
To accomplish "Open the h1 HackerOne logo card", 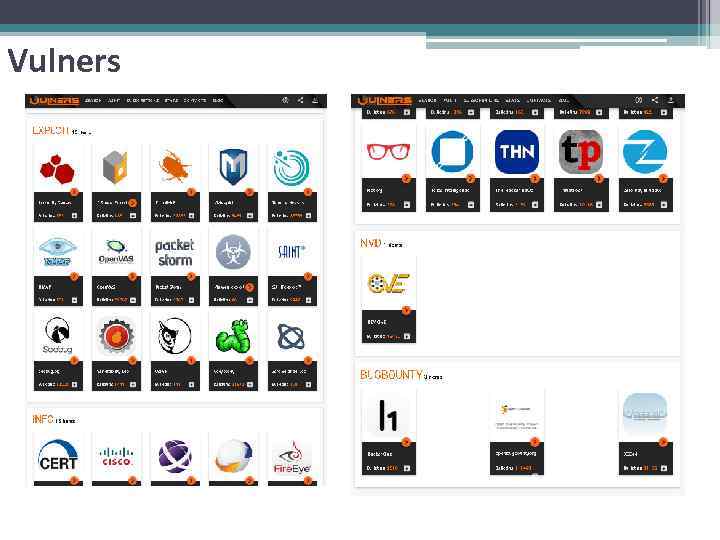I will click(x=388, y=432).
